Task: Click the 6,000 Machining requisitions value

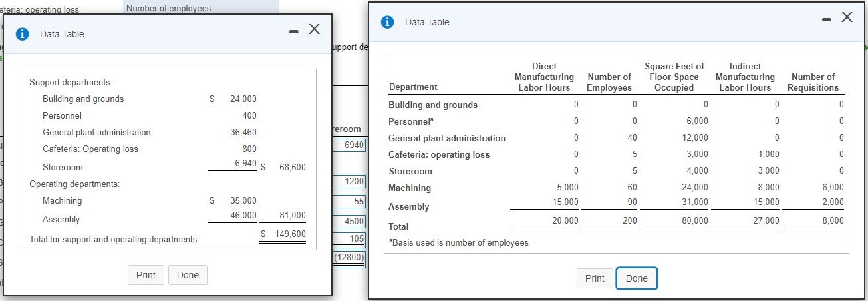Action: (833, 188)
